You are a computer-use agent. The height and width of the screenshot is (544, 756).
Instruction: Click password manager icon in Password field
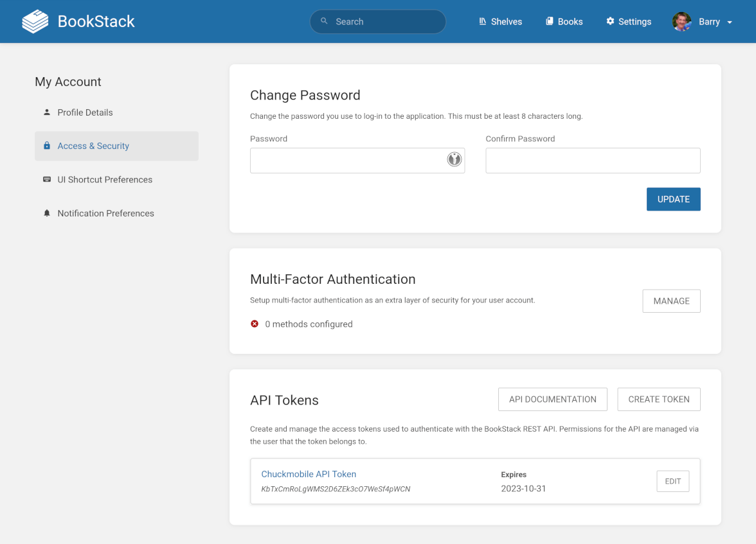pyautogui.click(x=454, y=159)
